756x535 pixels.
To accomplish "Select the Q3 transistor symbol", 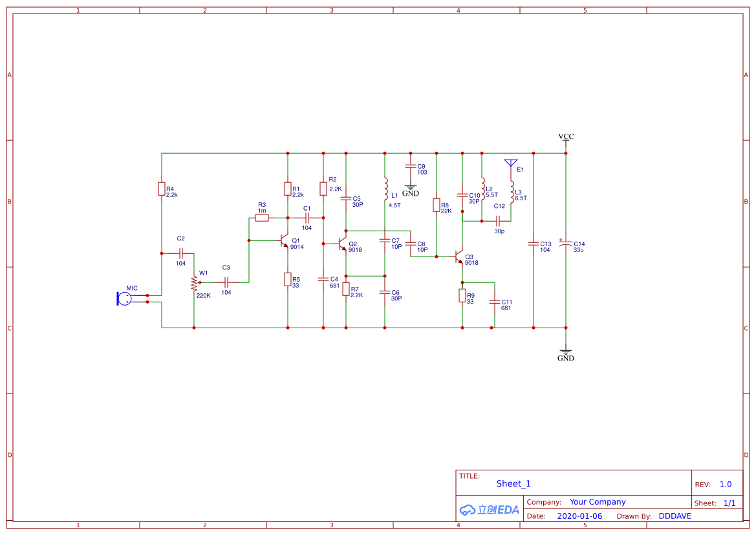I will pyautogui.click(x=458, y=257).
